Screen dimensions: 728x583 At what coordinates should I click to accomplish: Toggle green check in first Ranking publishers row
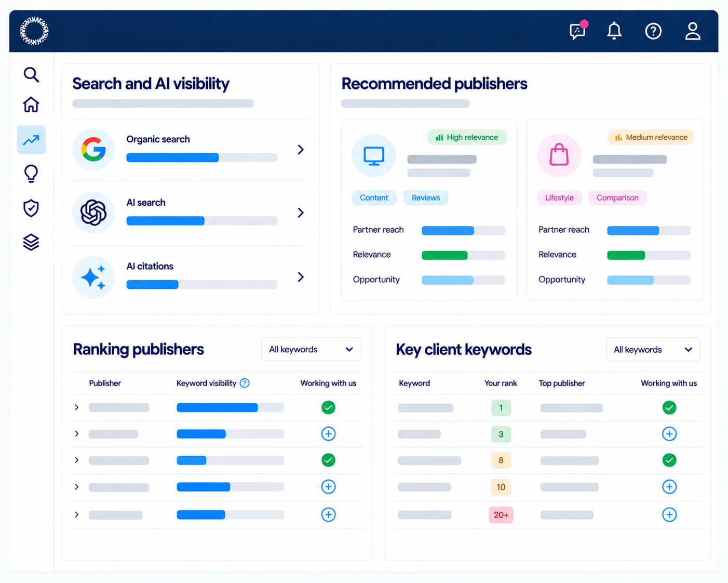pyautogui.click(x=328, y=407)
